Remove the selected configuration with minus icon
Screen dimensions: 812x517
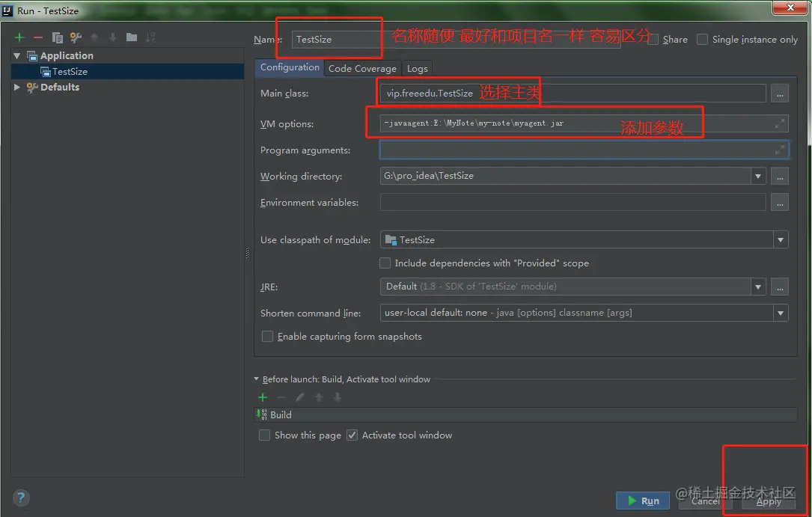pyautogui.click(x=38, y=37)
